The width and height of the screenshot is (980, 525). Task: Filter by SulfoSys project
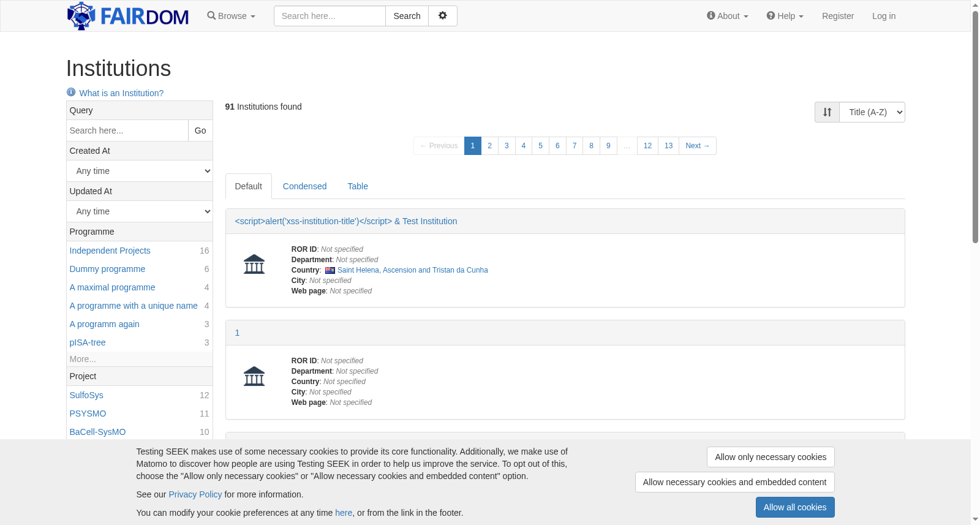86,395
